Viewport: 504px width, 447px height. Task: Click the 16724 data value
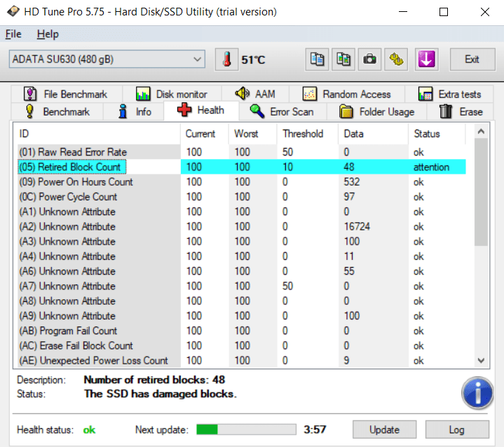[x=357, y=226]
